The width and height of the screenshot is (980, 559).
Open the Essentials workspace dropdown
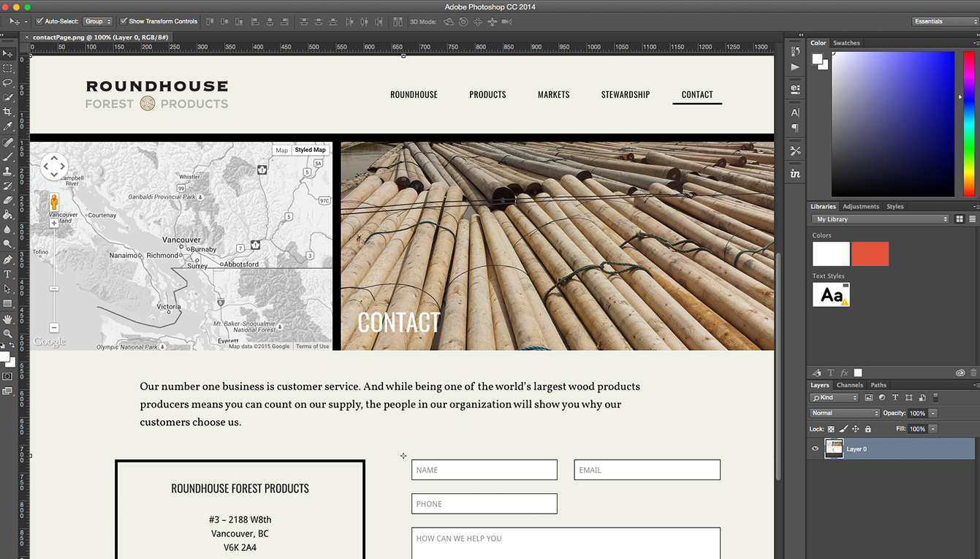944,21
